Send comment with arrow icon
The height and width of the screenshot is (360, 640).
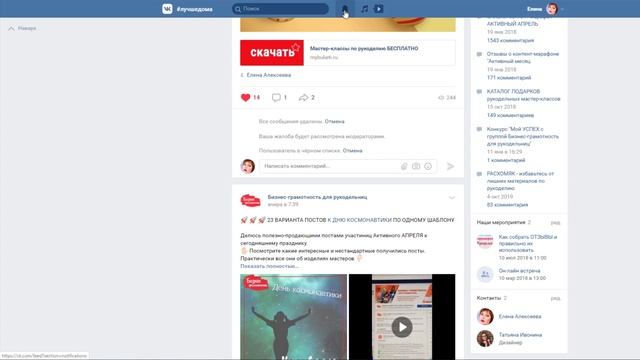pyautogui.click(x=450, y=166)
